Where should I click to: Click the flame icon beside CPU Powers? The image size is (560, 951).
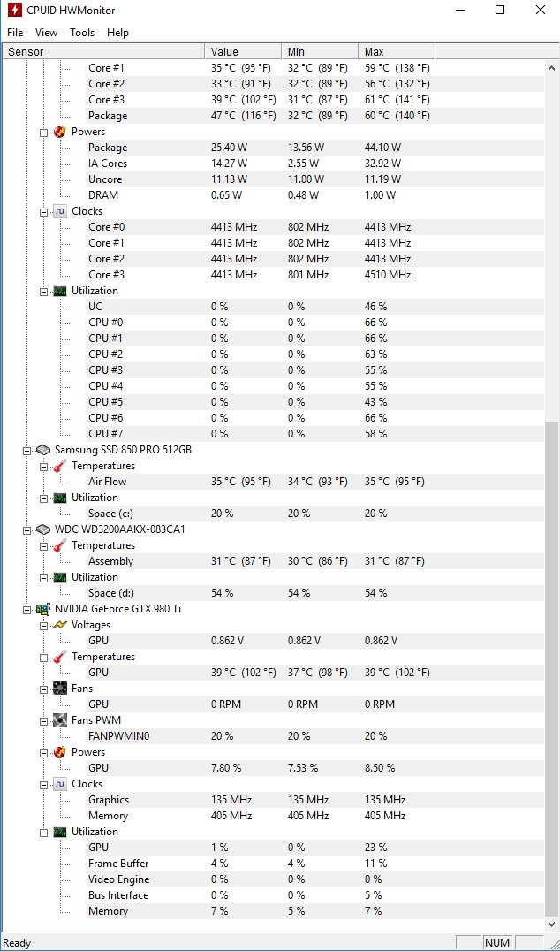click(60, 132)
